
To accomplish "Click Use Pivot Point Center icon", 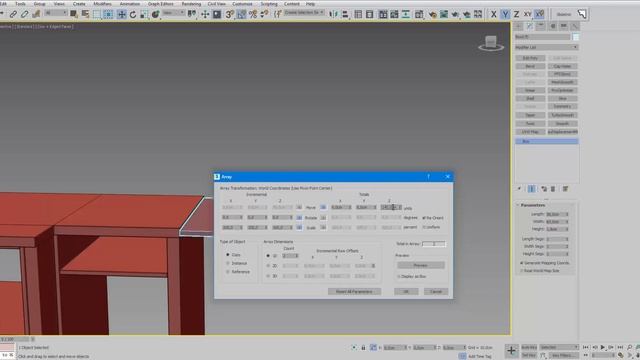I will click(x=191, y=14).
